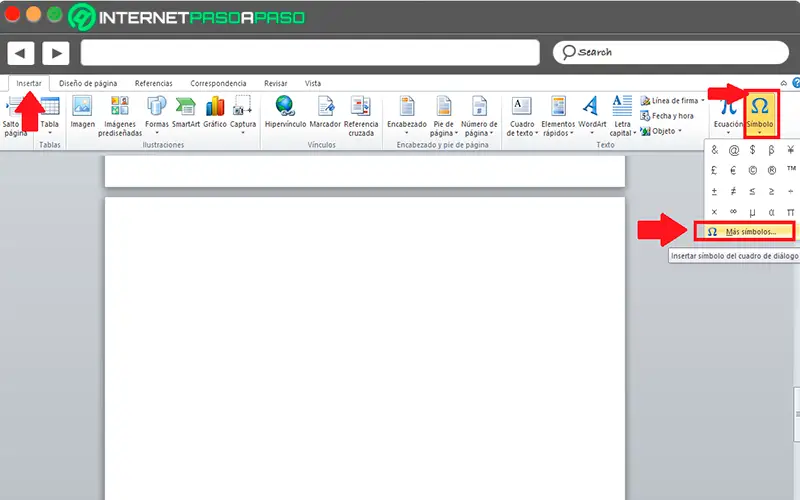Image resolution: width=800 pixels, height=500 pixels.
Task: Add a Hipervínculo link
Action: click(285, 113)
